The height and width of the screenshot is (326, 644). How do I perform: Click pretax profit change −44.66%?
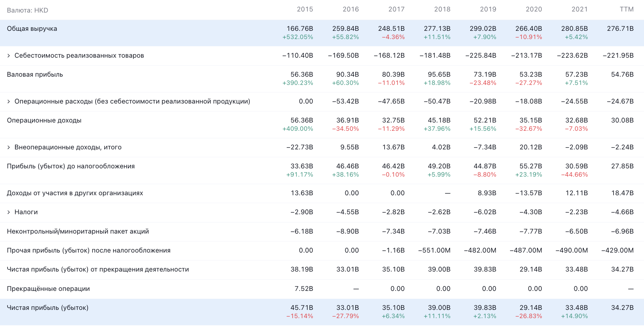tap(575, 175)
